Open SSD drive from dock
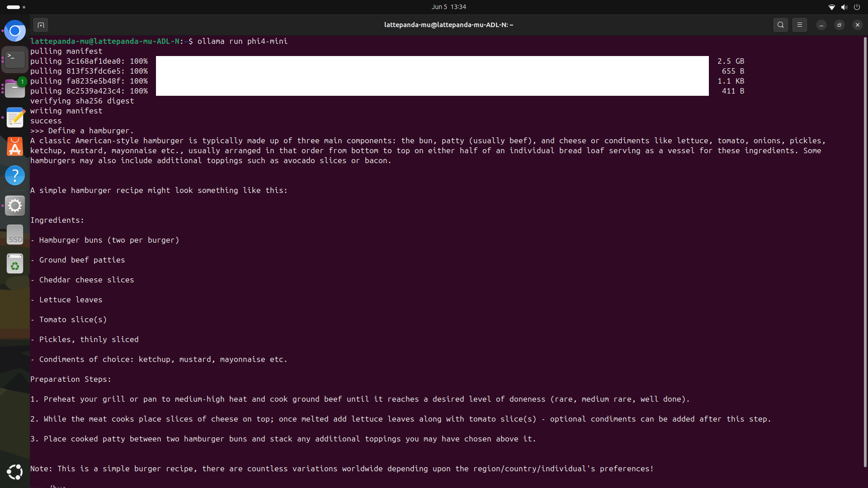This screenshot has height=488, width=868. (15, 235)
